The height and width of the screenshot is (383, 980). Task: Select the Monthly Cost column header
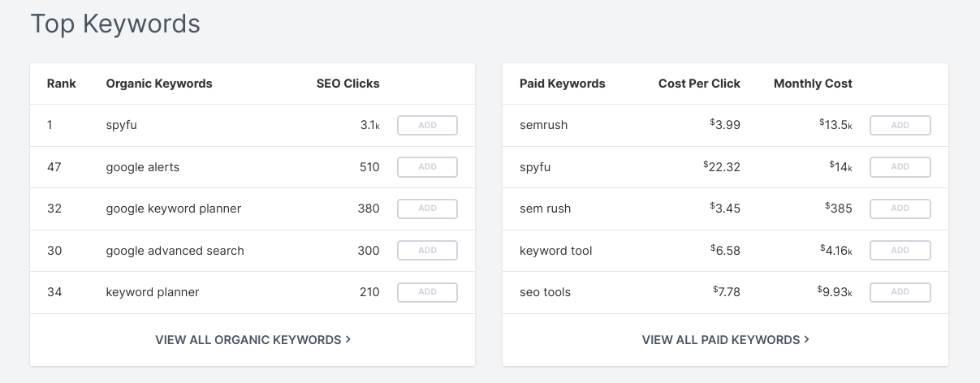pyautogui.click(x=813, y=84)
